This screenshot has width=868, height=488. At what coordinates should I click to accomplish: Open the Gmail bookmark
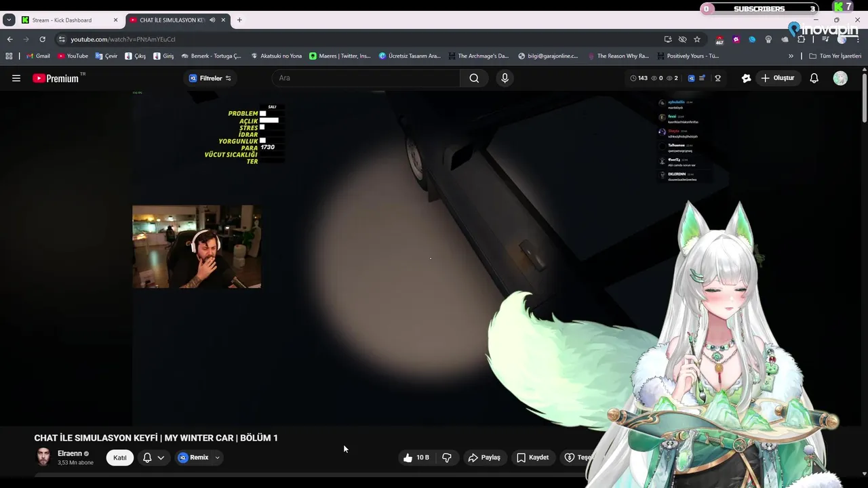[x=37, y=56]
